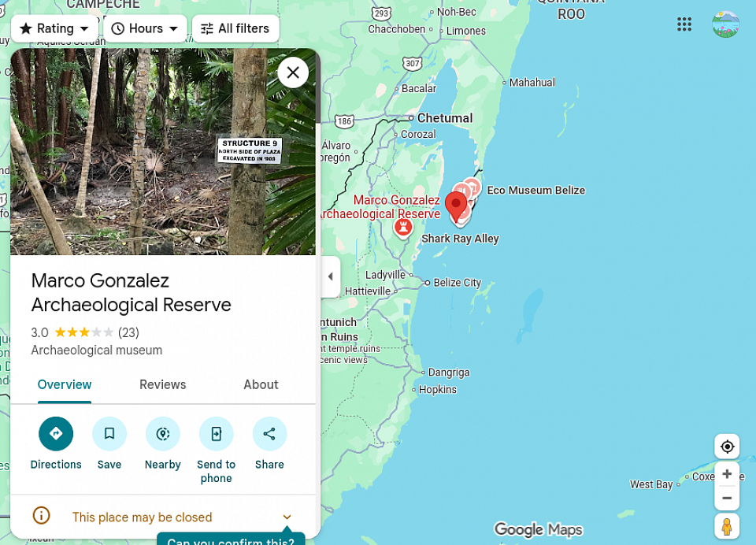Open Directions to Marco Gonzalez Reserve

(x=56, y=434)
